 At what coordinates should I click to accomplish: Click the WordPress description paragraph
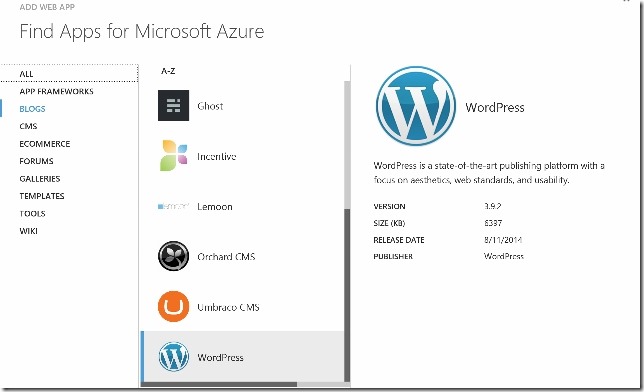pos(488,173)
